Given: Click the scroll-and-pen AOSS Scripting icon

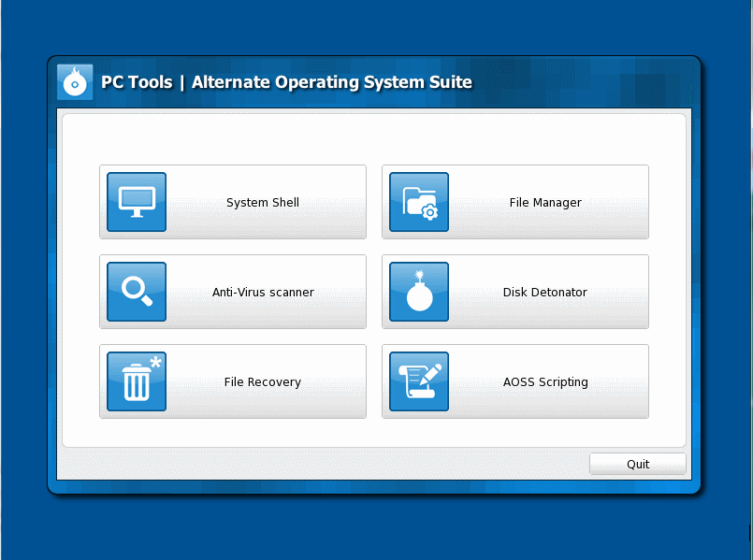Looking at the screenshot, I should coord(419,381).
